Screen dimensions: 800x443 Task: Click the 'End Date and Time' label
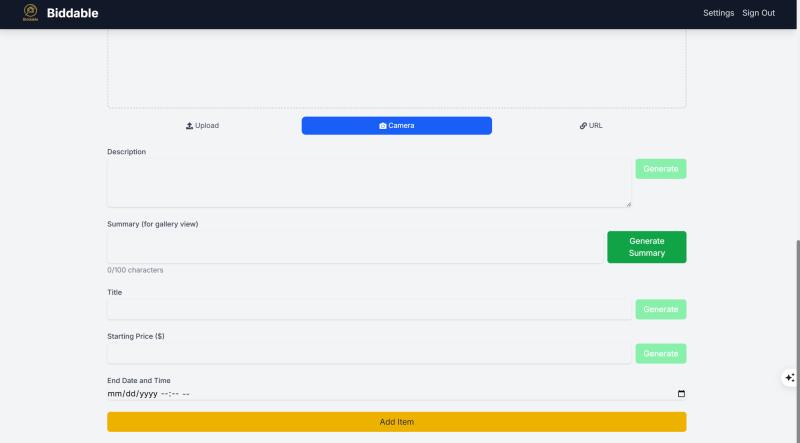tap(139, 381)
